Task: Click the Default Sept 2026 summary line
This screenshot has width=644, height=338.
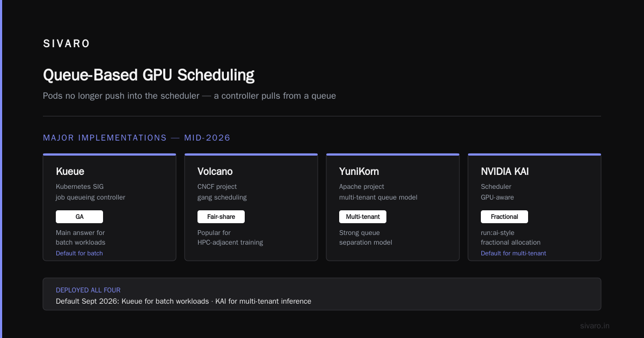Action: [184, 301]
